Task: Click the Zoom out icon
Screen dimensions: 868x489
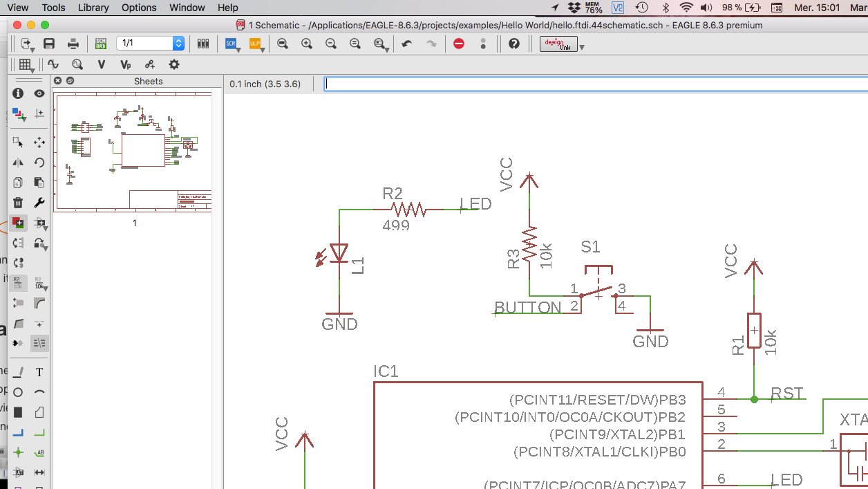Action: click(331, 44)
